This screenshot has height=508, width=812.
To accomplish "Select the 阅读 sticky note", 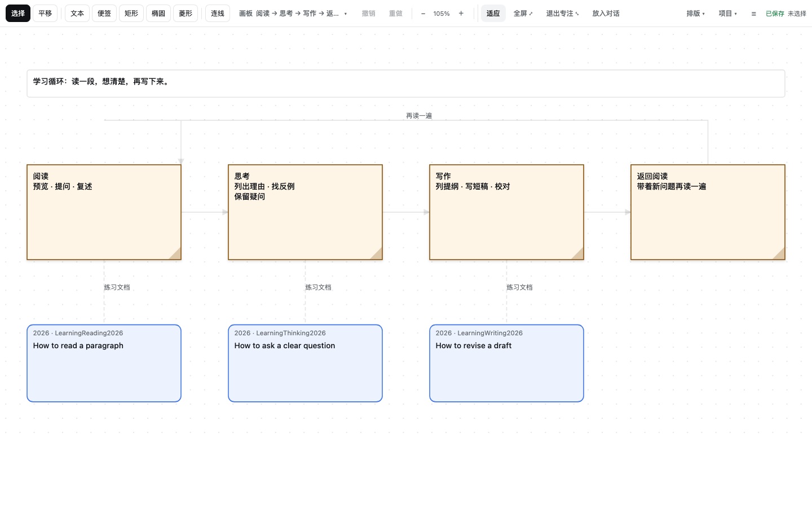I will pyautogui.click(x=104, y=212).
